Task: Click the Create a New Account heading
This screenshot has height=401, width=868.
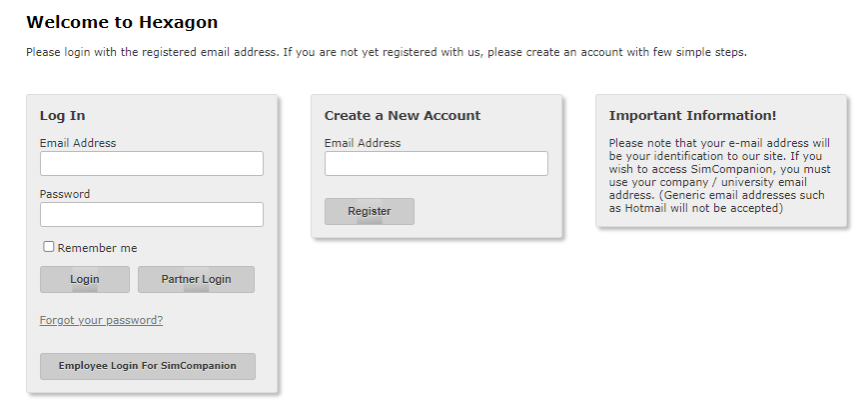Action: (403, 116)
